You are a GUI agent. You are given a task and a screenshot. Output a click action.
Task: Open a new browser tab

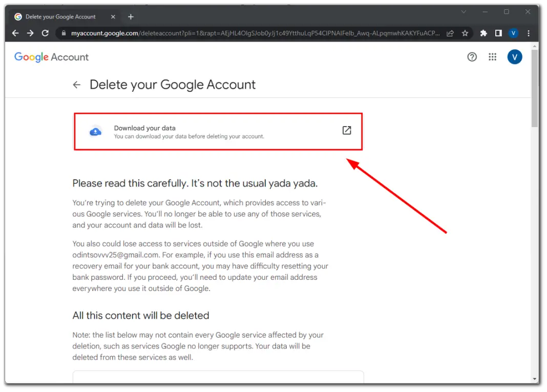click(131, 16)
